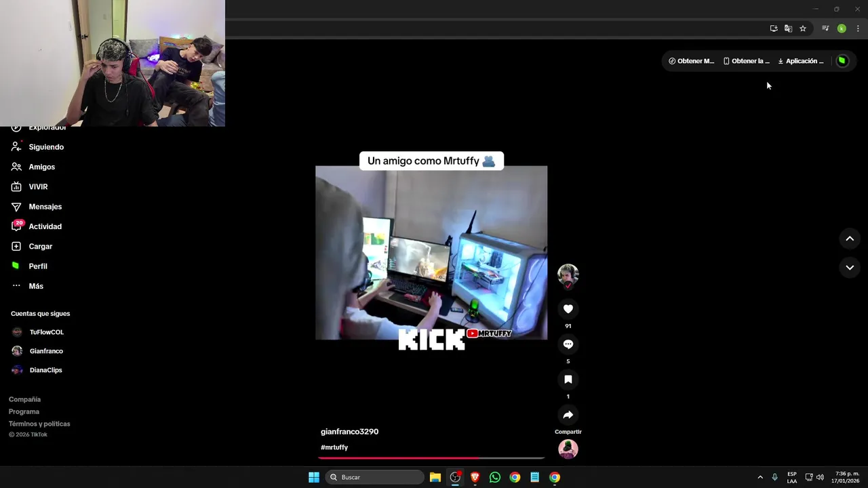Save the video with the bookmark icon
868x488 pixels.
568,380
